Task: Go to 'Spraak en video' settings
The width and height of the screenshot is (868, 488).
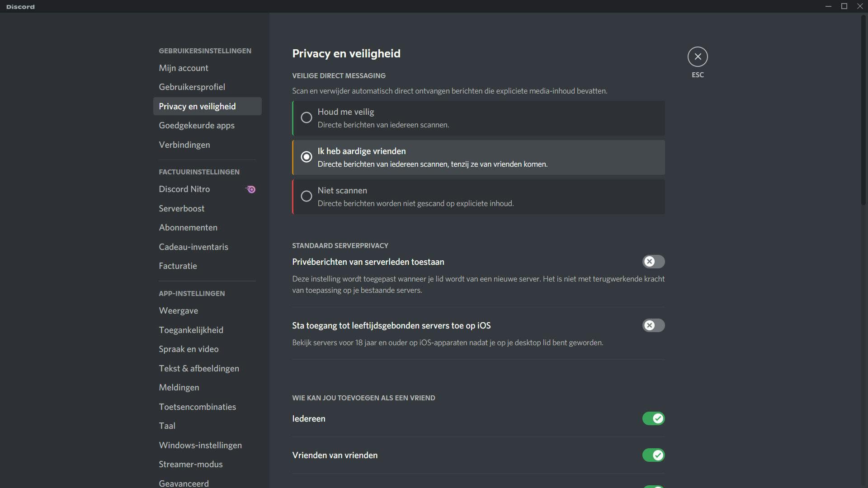Action: [x=189, y=349]
